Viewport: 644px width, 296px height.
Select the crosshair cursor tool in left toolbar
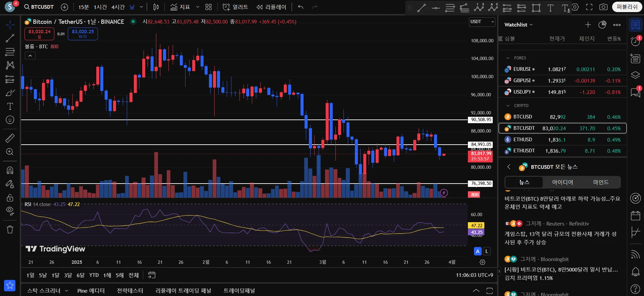tap(10, 25)
